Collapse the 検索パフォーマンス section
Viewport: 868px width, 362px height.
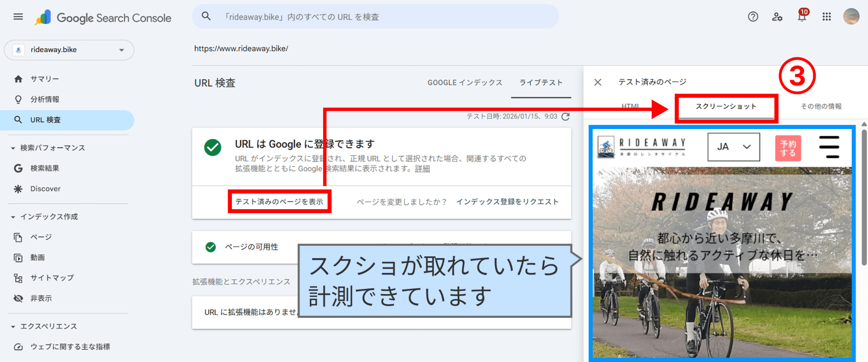pyautogui.click(x=13, y=148)
